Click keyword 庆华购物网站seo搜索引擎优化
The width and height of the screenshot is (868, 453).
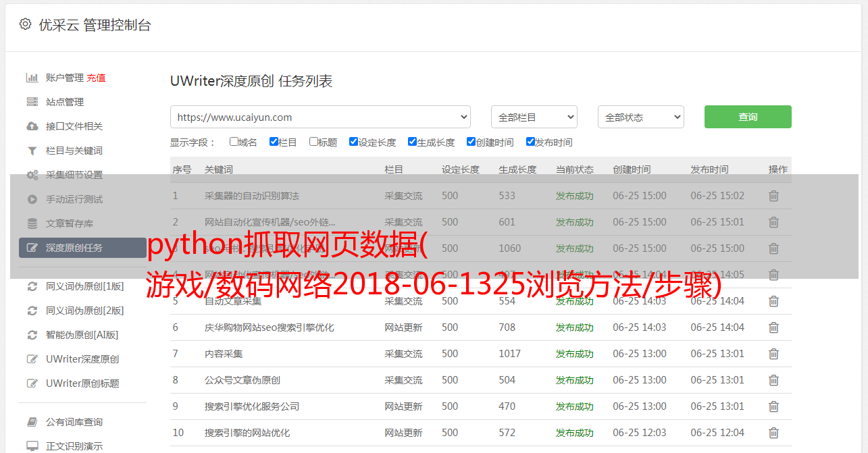point(270,327)
